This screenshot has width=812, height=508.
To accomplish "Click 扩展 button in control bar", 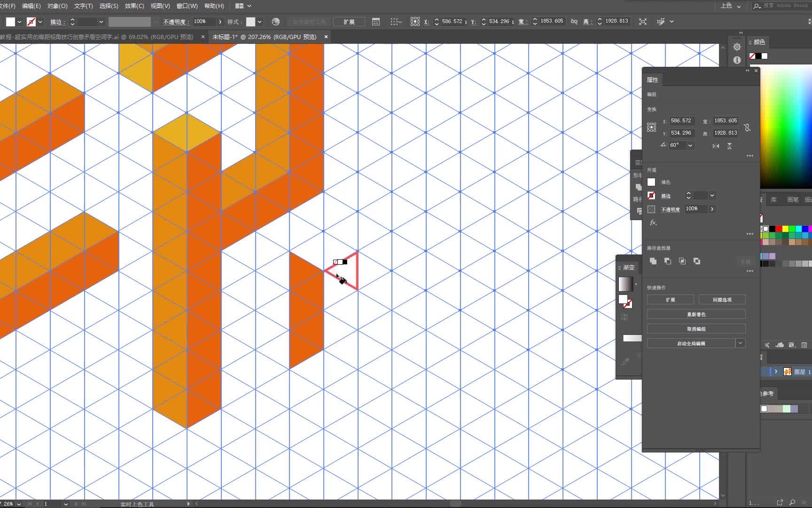I will tap(349, 22).
